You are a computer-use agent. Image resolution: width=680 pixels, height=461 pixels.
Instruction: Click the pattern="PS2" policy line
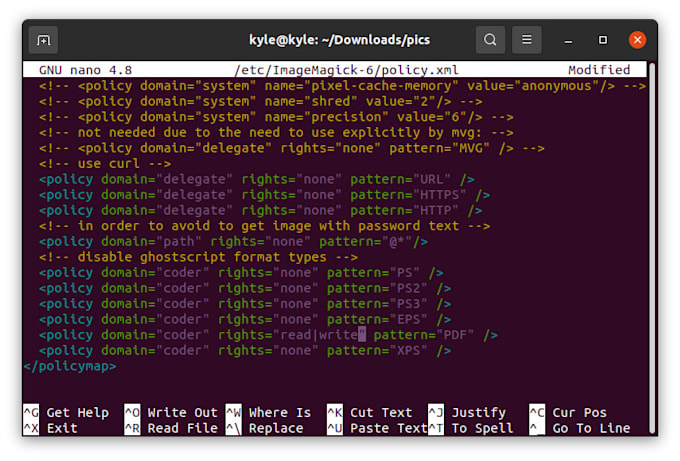pos(245,288)
